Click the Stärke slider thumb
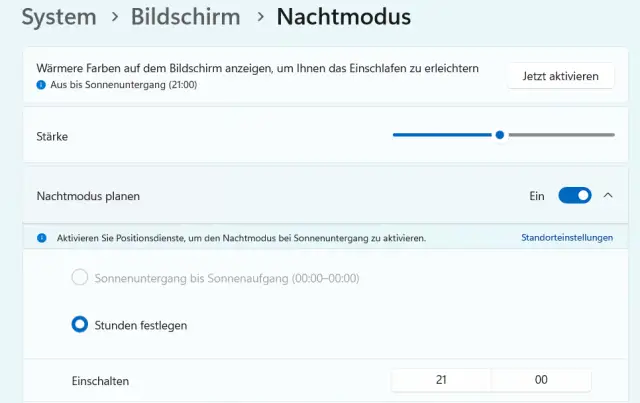The width and height of the screenshot is (640, 403). point(499,134)
